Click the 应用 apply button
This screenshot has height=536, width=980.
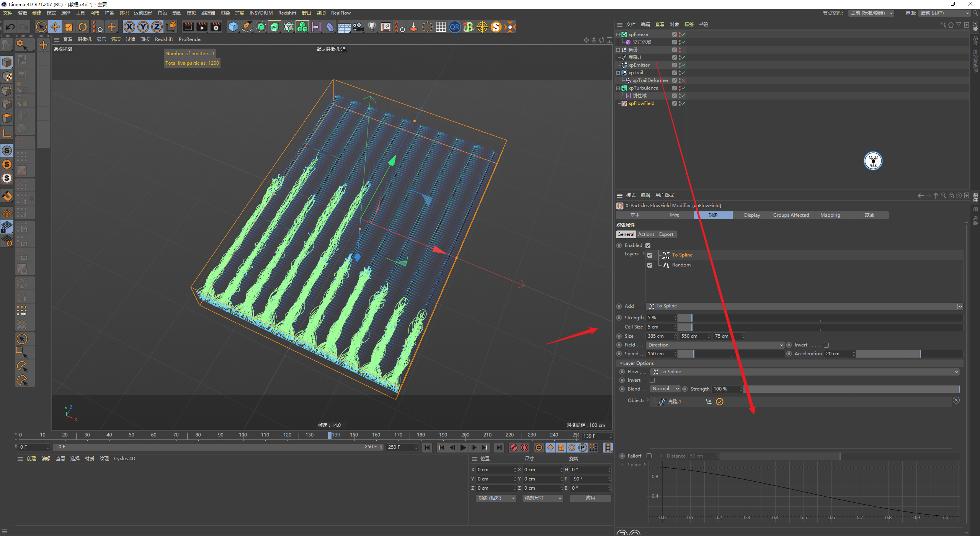click(590, 498)
